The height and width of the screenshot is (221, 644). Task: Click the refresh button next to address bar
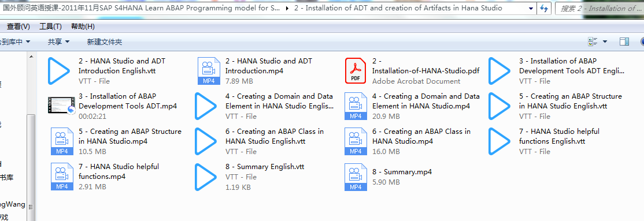click(x=544, y=8)
